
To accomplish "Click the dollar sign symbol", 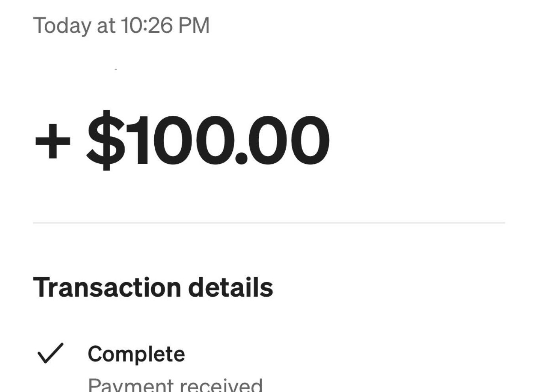I will tap(106, 140).
